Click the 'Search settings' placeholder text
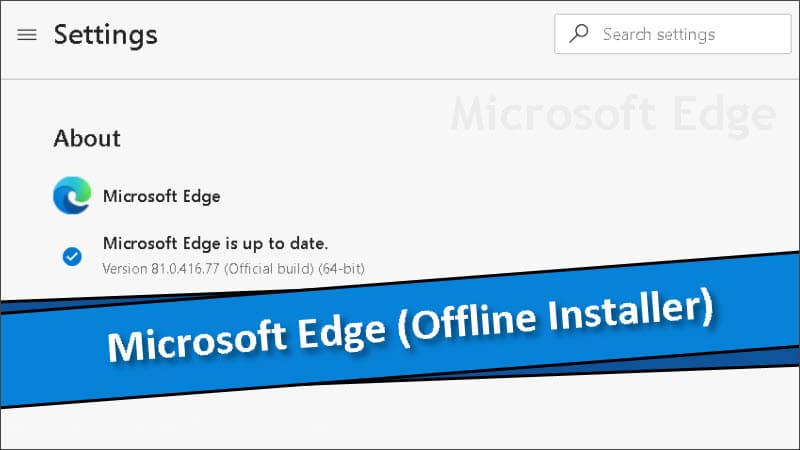 point(658,34)
